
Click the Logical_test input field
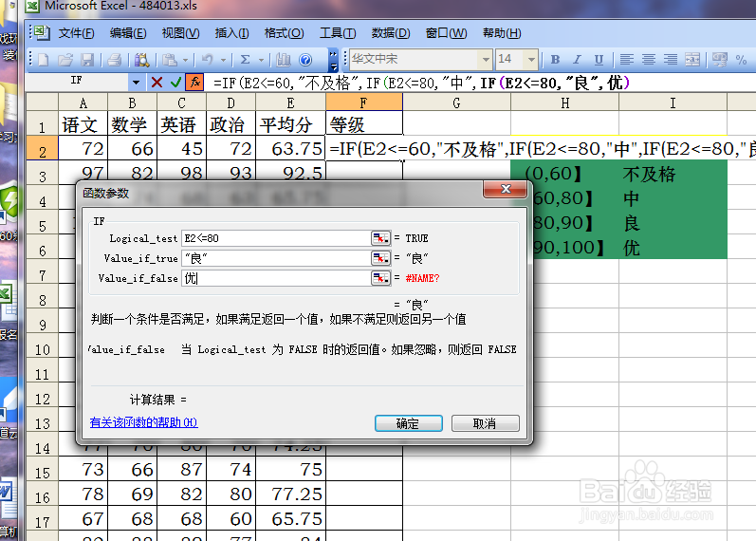(275, 238)
